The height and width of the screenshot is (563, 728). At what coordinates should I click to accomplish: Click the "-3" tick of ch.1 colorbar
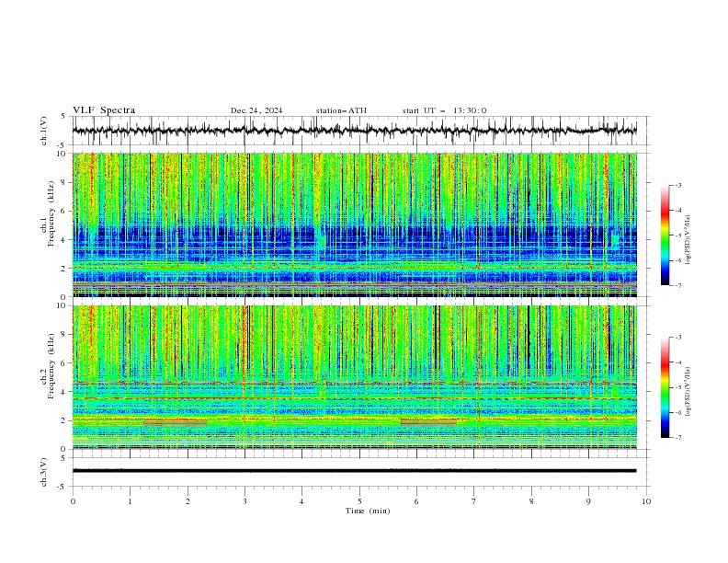point(678,185)
